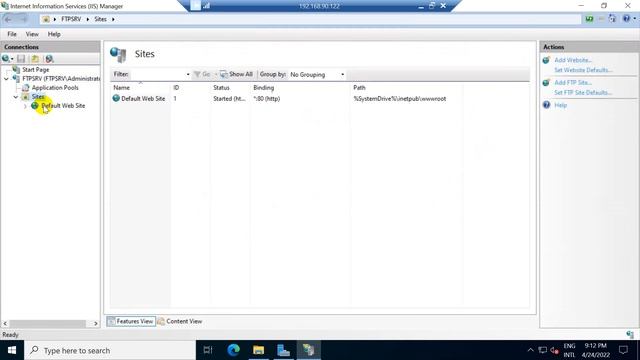Sort by the Status column header
The image size is (640, 360).
click(221, 88)
